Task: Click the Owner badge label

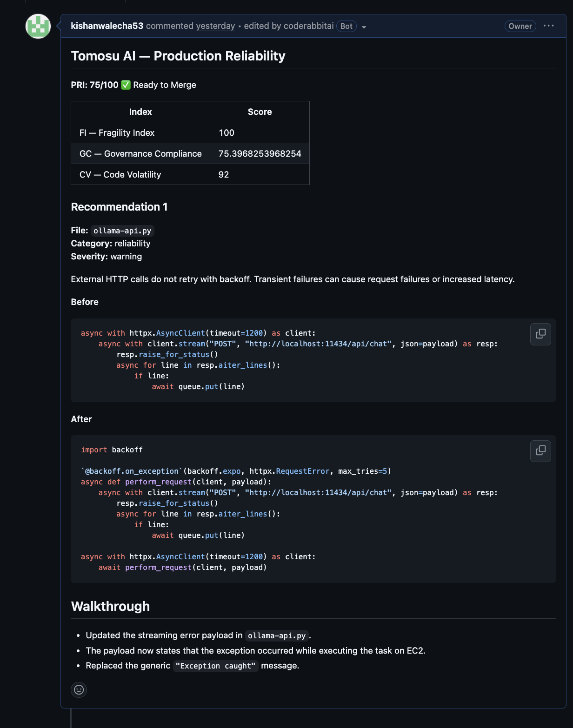Action: 520,26
